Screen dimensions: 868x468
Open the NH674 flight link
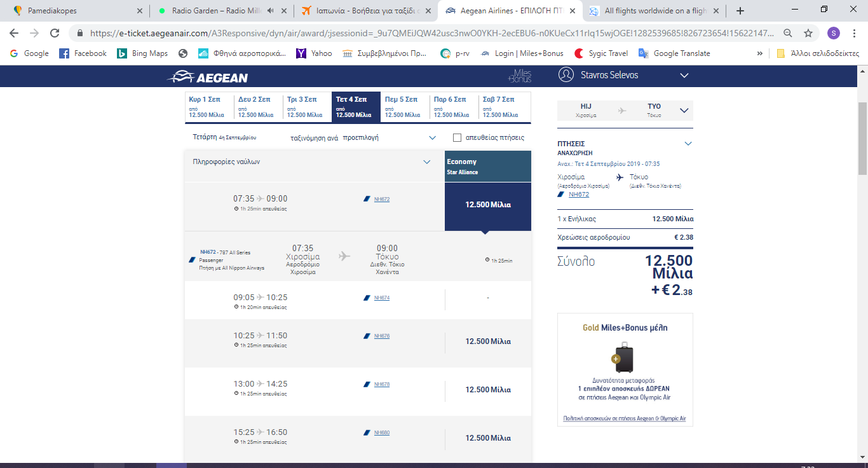[382, 298]
